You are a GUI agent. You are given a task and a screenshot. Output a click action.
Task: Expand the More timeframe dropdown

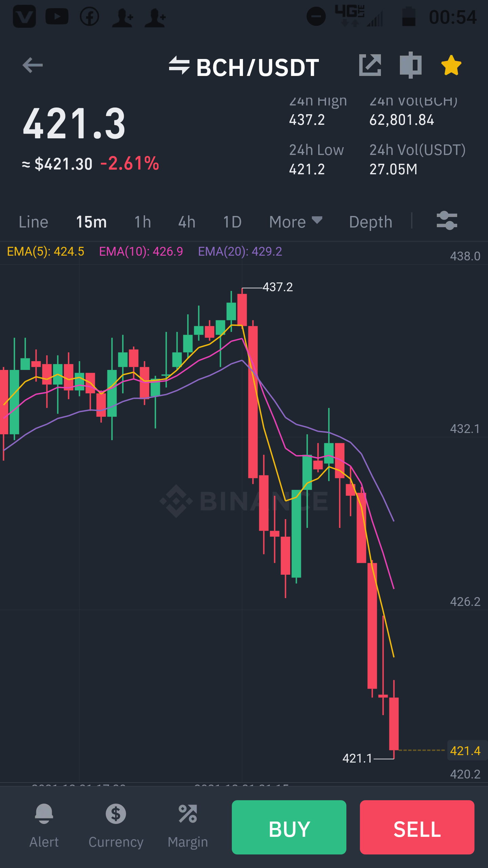[296, 222]
